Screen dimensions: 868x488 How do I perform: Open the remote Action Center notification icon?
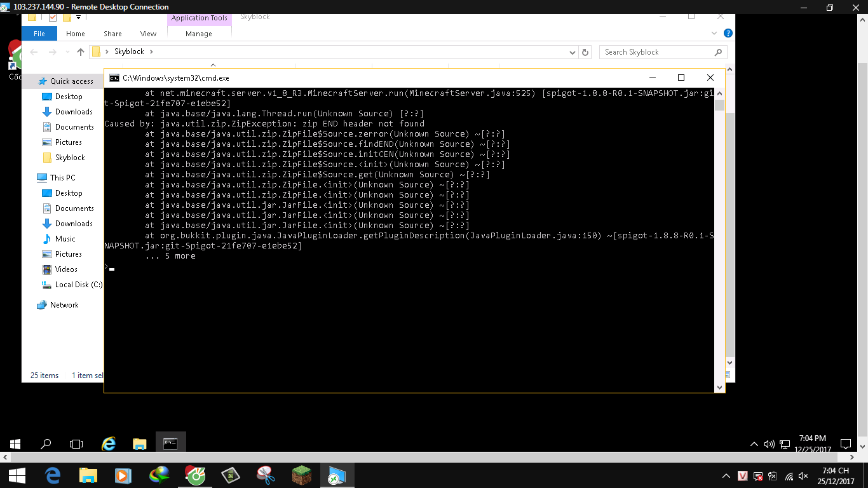(x=846, y=444)
